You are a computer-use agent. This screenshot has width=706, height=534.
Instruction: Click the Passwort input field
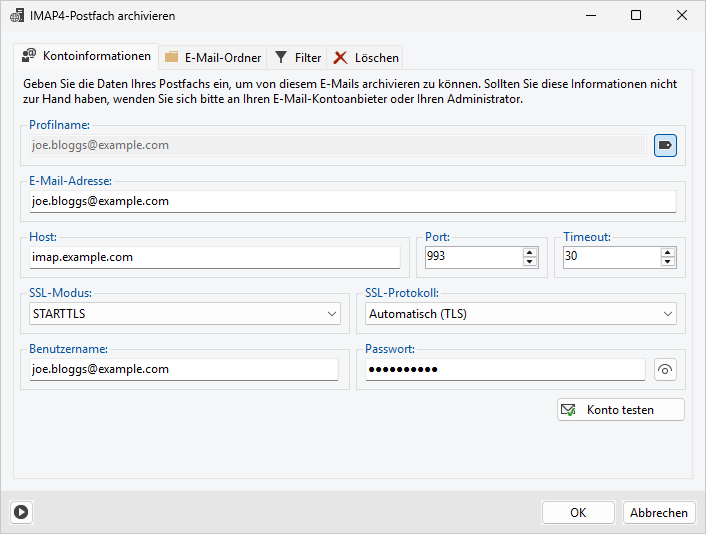pyautogui.click(x=503, y=369)
